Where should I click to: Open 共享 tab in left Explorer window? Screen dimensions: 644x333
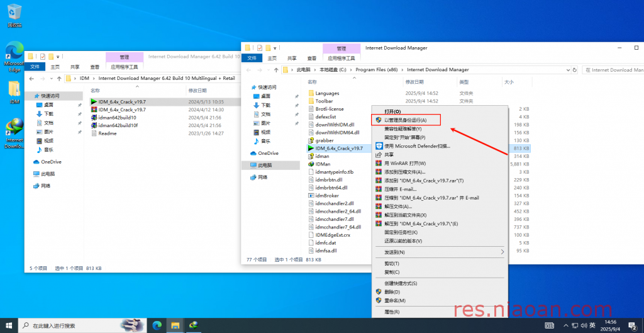coord(75,67)
